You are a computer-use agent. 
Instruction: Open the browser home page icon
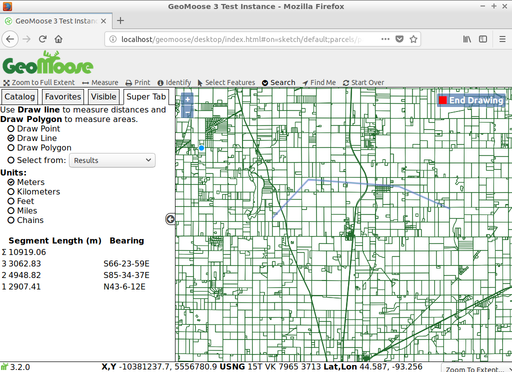pos(59,39)
